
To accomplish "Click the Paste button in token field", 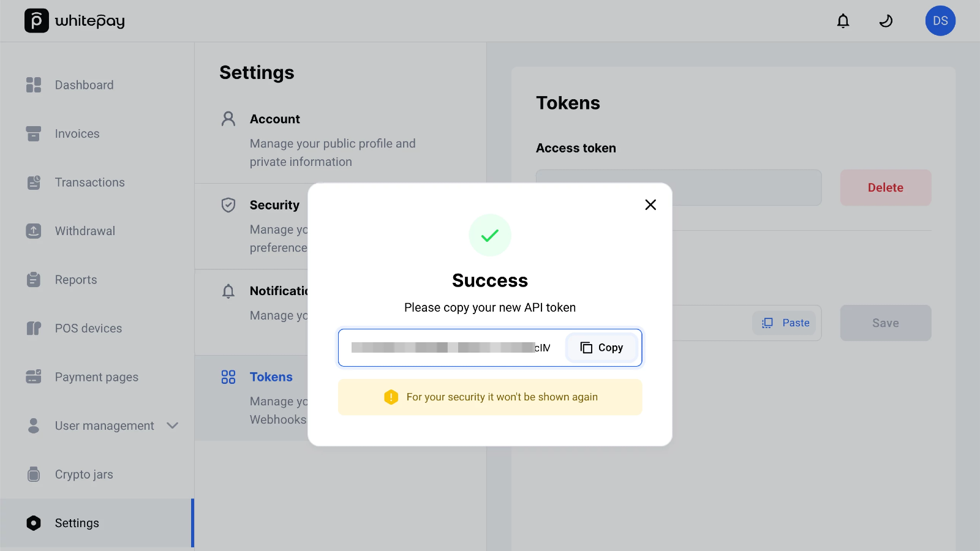I will 786,323.
